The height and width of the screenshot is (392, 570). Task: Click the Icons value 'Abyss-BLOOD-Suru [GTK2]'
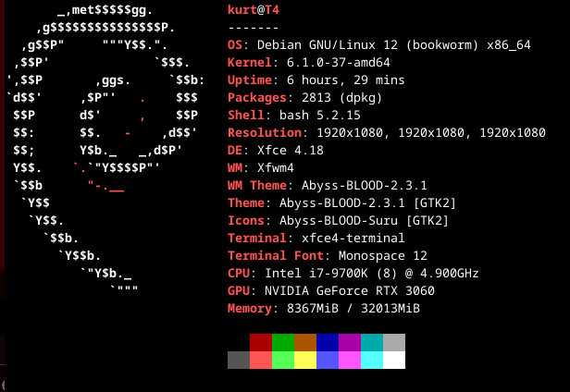(x=364, y=221)
